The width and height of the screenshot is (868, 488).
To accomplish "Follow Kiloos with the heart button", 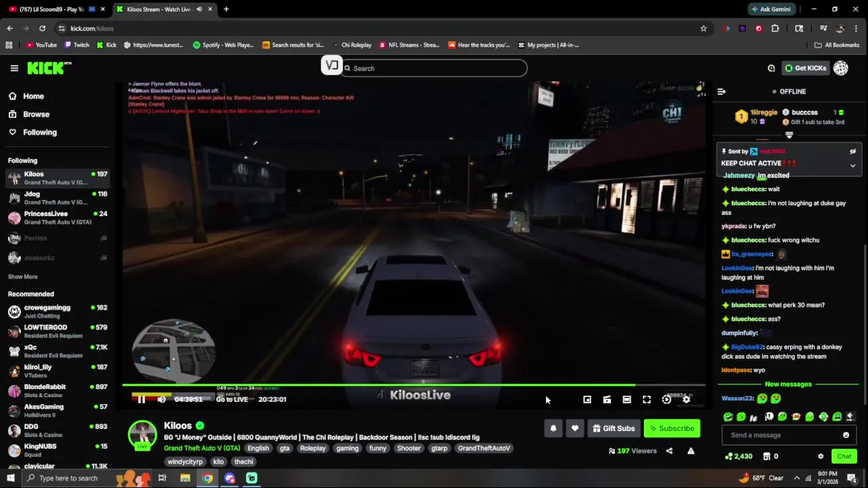I will coord(575,428).
